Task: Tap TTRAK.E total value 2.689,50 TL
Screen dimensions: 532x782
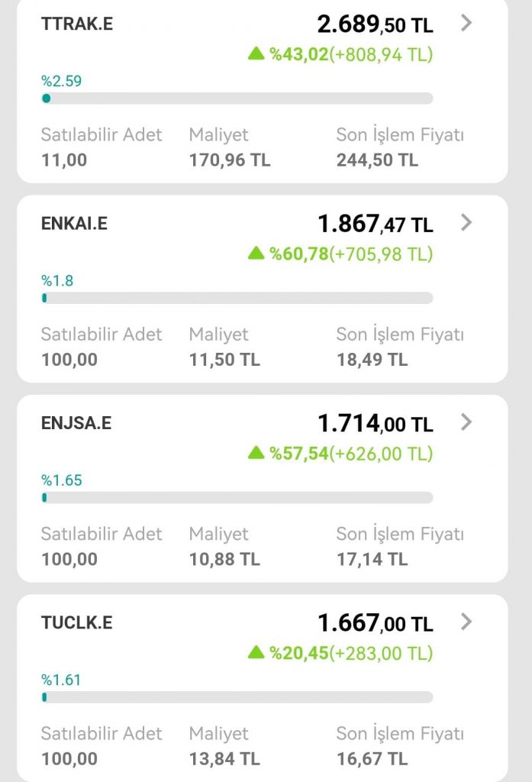Action: (x=375, y=24)
